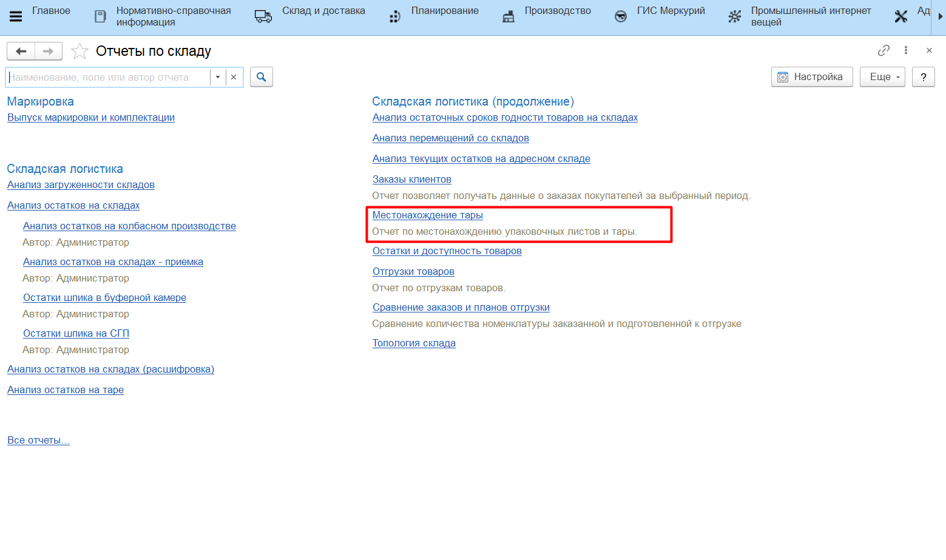
Task: Click the back navigation arrow
Action: (21, 52)
